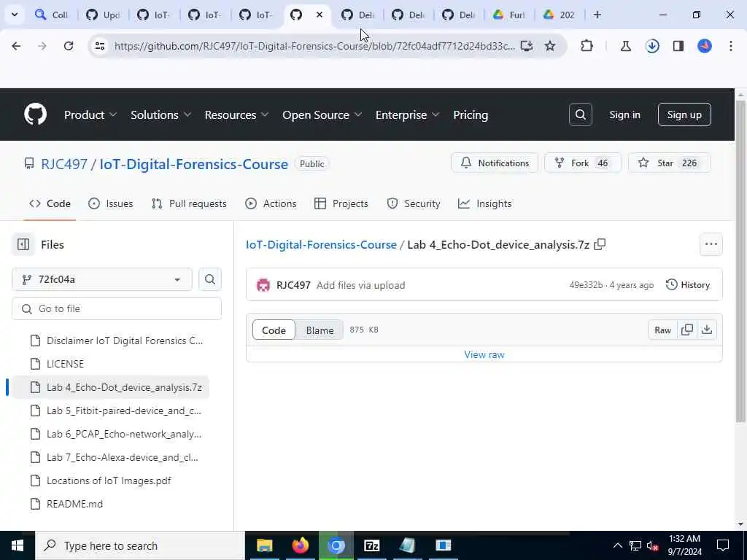Reload the page
Screen dimensions: 747x560
pyautogui.click(x=69, y=46)
